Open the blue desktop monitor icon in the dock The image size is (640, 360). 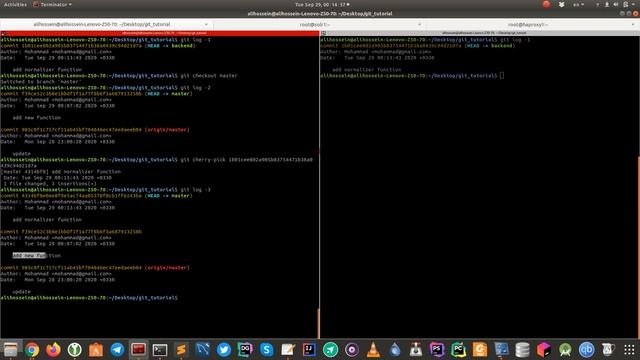[501, 350]
